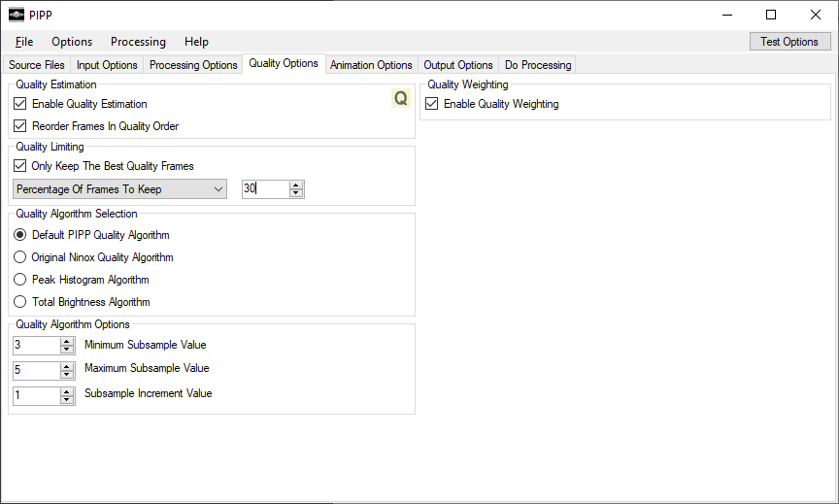Increase Maximum Subsample Value with up arrow
This screenshot has width=839, height=504.
pyautogui.click(x=67, y=366)
